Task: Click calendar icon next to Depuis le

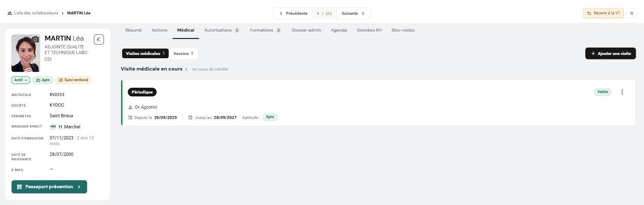Action: [x=130, y=118]
